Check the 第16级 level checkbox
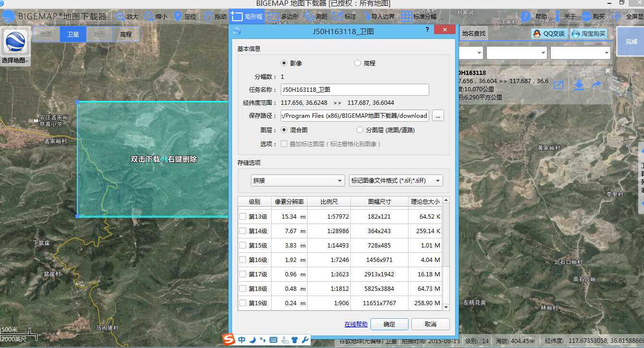 point(243,260)
